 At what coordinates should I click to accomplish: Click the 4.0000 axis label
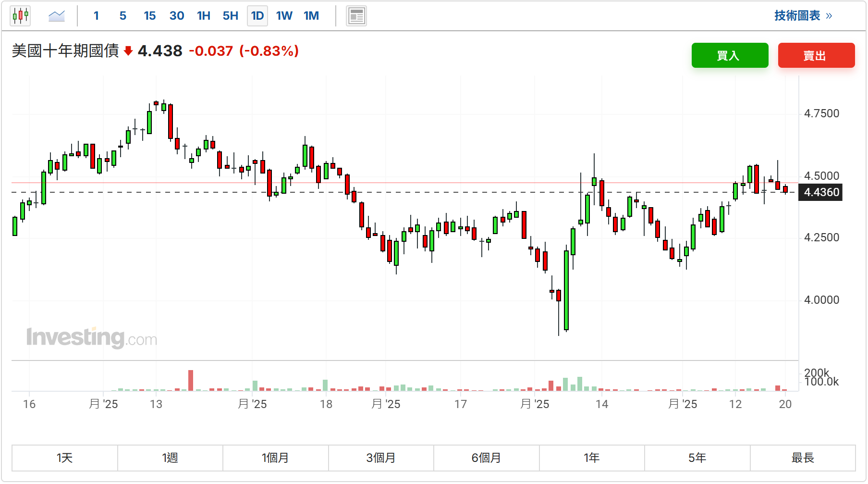pos(821,300)
